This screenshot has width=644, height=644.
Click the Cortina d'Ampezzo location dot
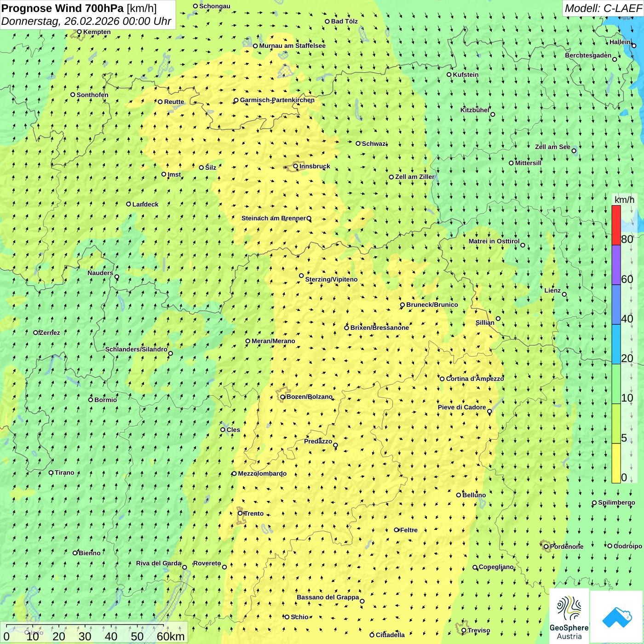click(442, 379)
